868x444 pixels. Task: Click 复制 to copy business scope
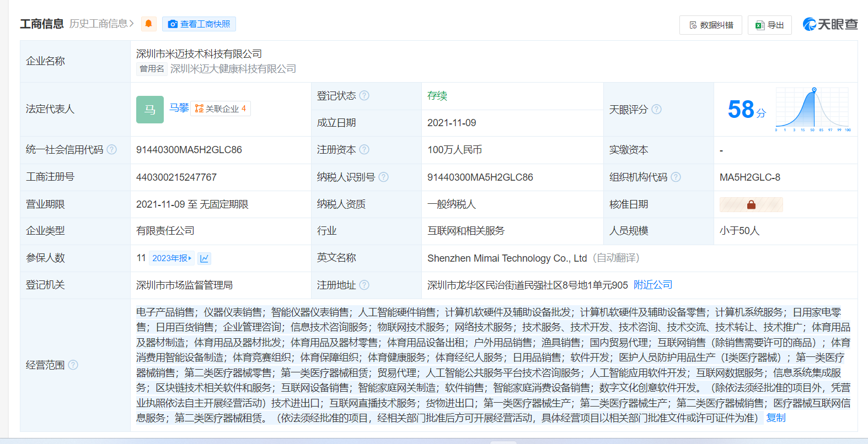[x=776, y=418]
